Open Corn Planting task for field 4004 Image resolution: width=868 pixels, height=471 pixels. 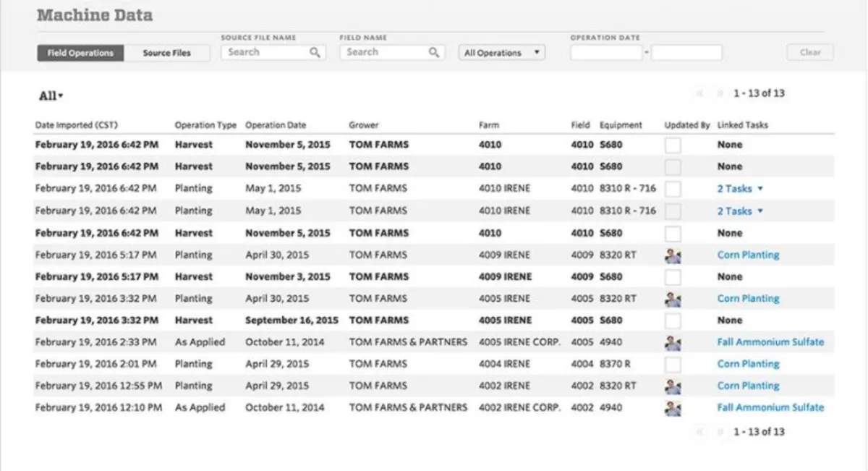click(748, 364)
